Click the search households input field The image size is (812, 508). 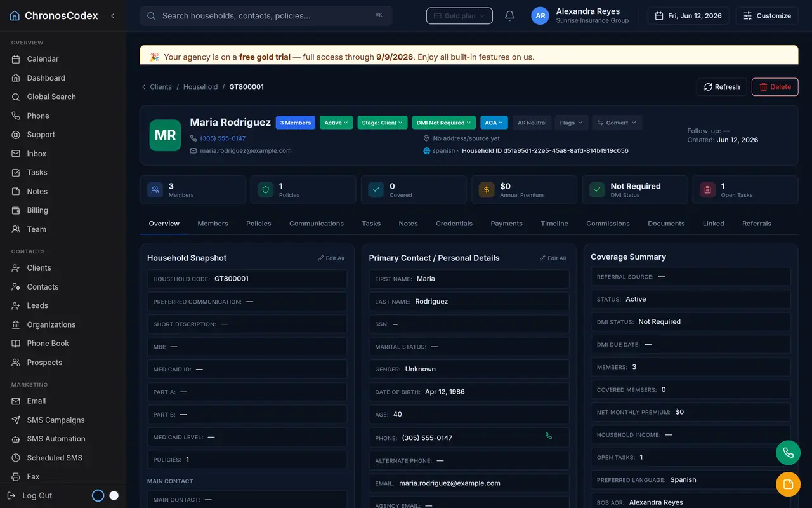(266, 16)
